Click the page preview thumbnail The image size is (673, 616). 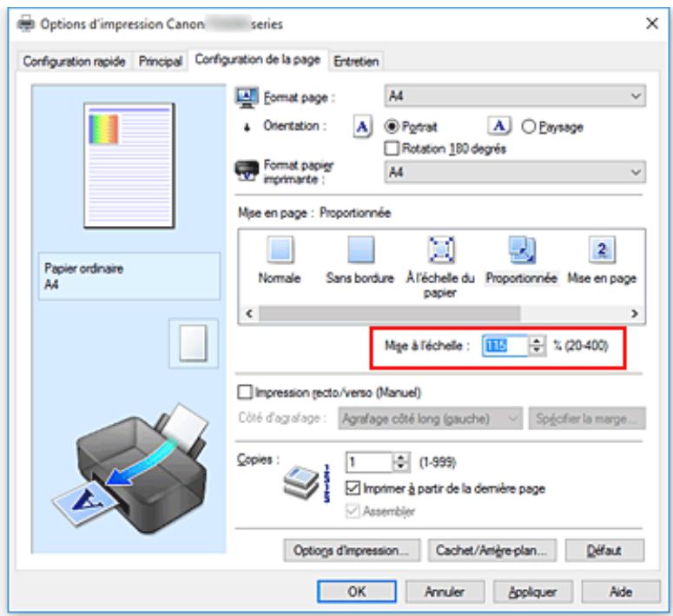129,165
